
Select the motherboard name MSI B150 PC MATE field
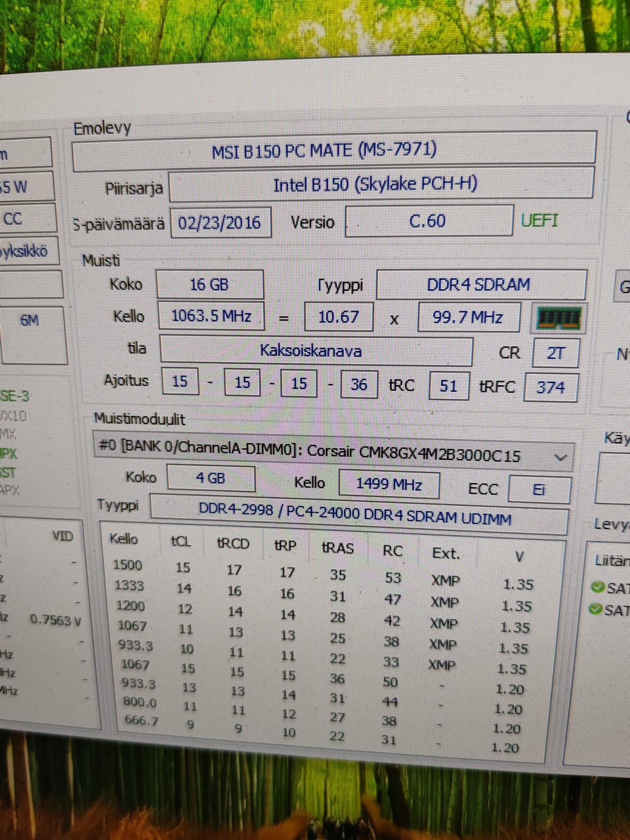333,152
